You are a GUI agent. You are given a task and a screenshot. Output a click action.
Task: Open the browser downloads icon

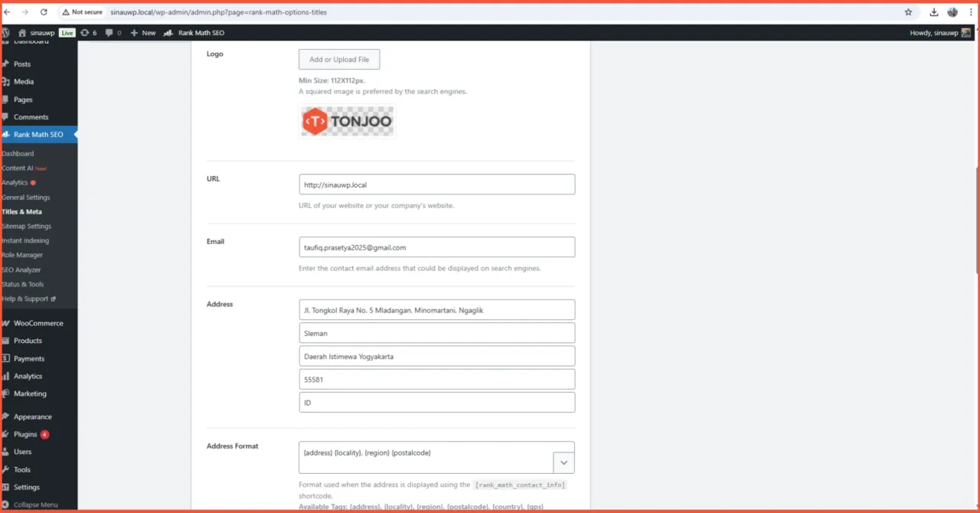tap(934, 12)
